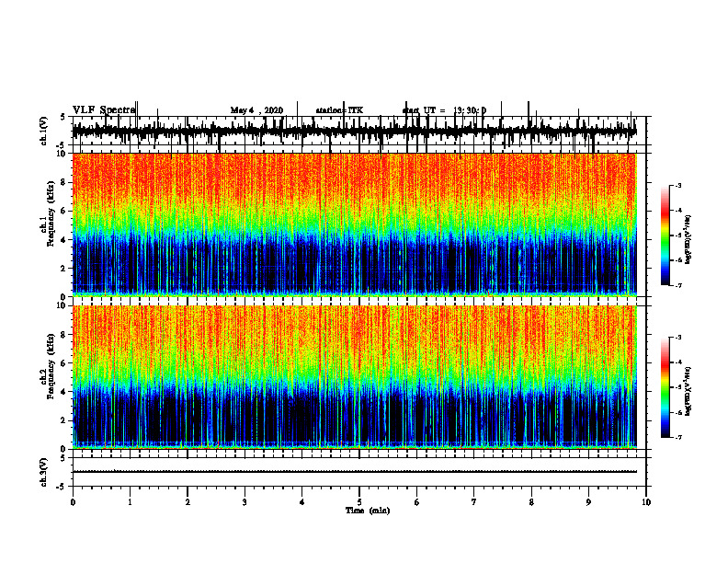The image size is (728, 563).
Task: Click the "0" tick on time axis
Action: 73,502
